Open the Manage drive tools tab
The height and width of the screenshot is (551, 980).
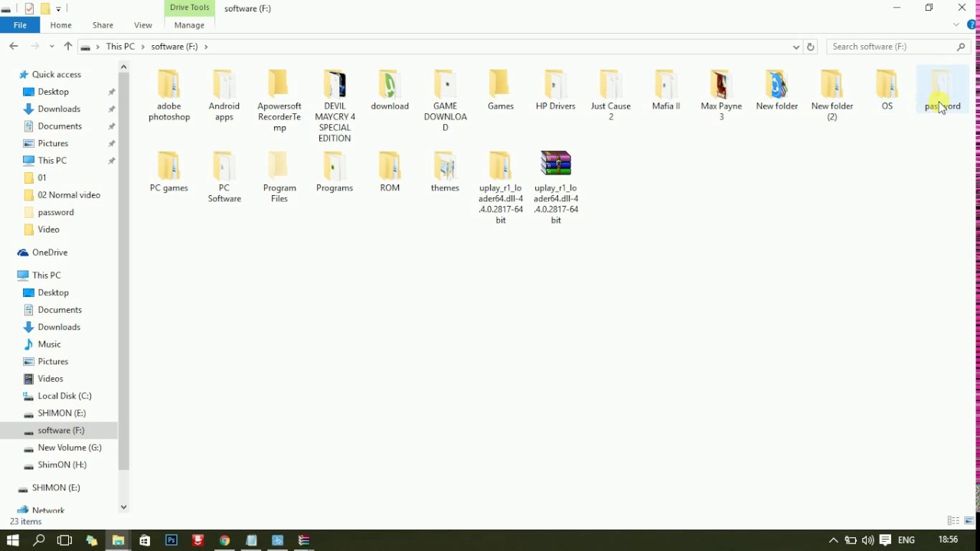189,25
